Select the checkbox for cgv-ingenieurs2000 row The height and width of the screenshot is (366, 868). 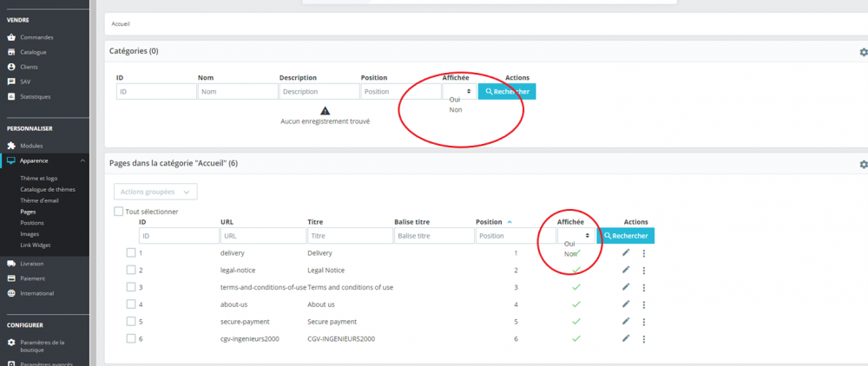pyautogui.click(x=131, y=338)
